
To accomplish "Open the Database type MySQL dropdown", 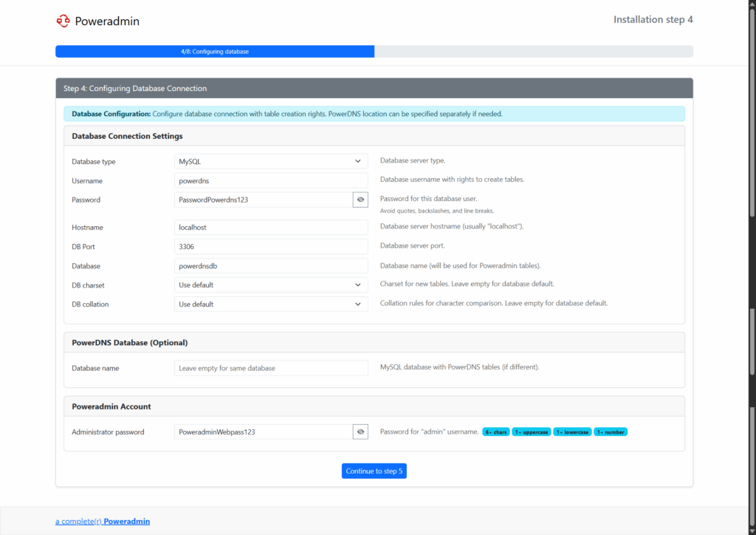I will (x=271, y=161).
